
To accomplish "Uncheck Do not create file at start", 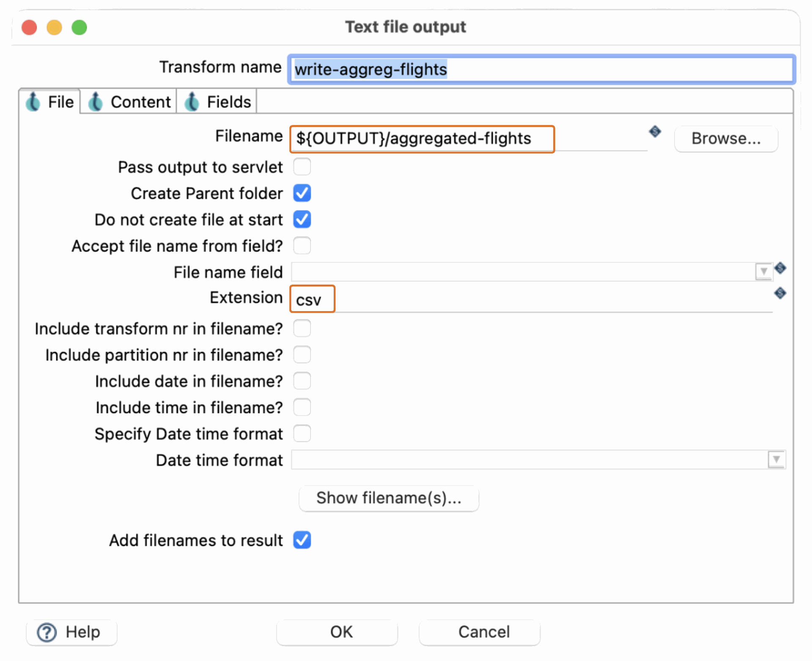I will pyautogui.click(x=302, y=219).
